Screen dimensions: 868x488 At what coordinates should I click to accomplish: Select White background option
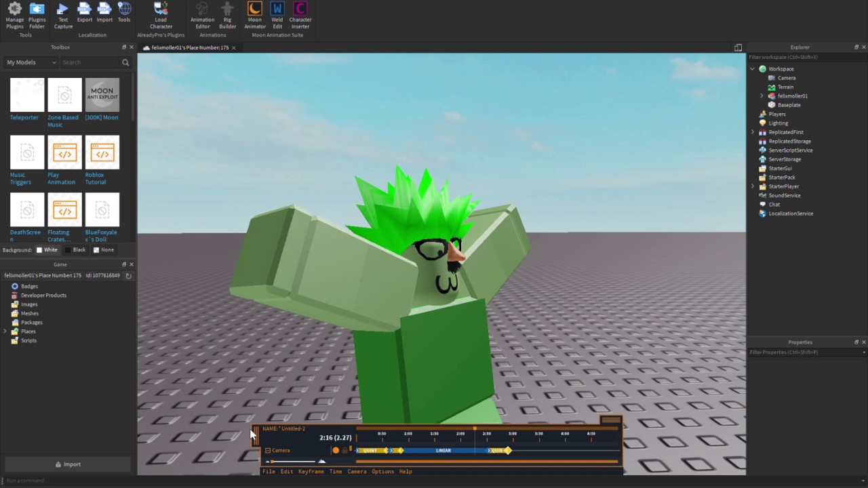[46, 250]
